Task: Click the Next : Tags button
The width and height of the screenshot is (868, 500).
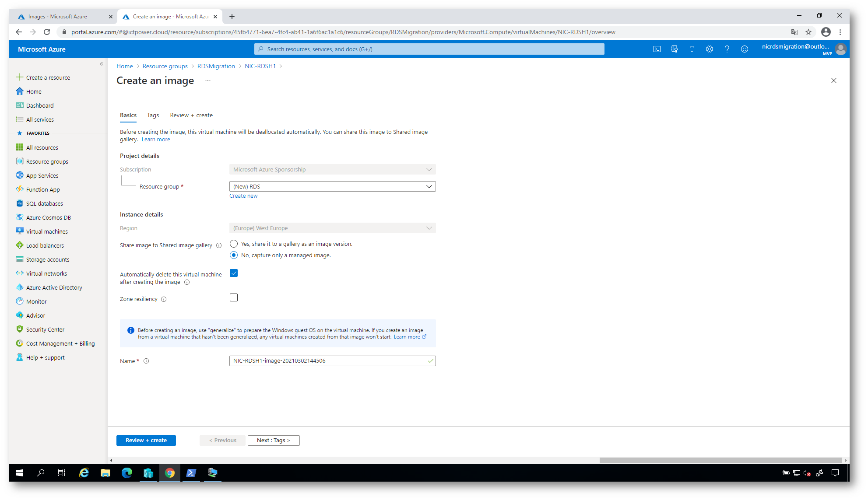Action: coord(274,441)
